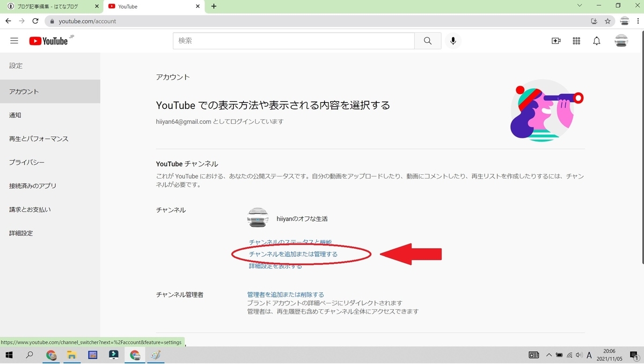The height and width of the screenshot is (364, 644).
Task: Bookmark this page with the star icon
Action: 608,21
